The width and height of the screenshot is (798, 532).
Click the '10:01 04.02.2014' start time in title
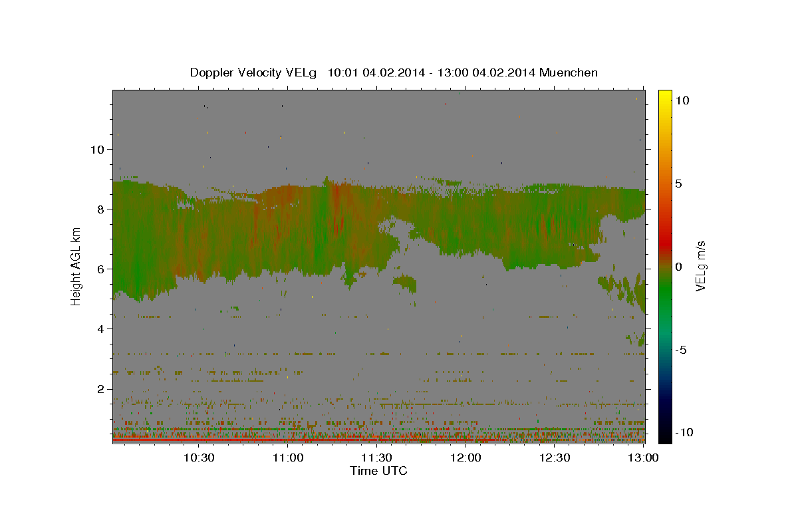click(x=376, y=72)
